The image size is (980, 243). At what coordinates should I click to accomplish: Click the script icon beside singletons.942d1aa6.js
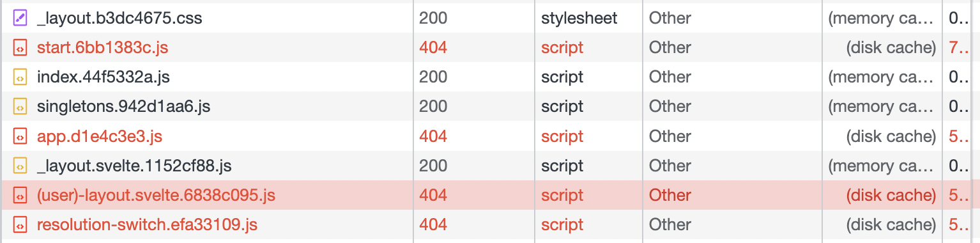(20, 107)
